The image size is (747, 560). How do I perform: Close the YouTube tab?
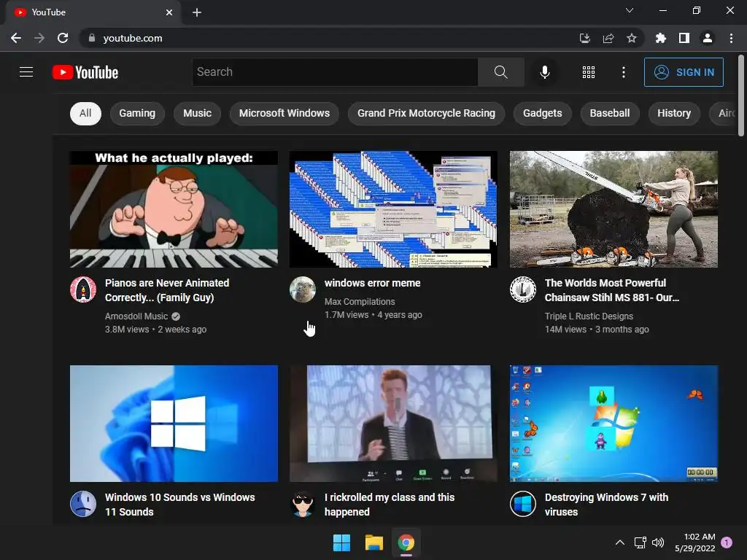[x=169, y=12]
